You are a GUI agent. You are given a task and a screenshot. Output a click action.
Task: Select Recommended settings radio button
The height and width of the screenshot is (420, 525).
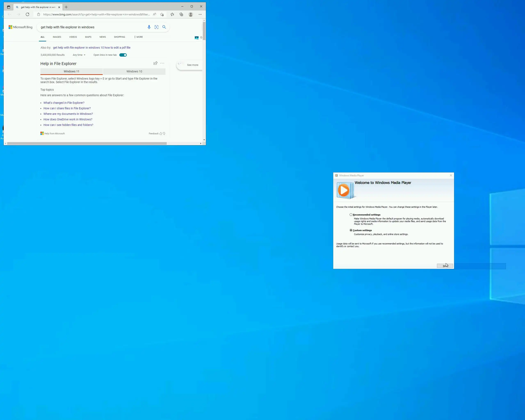tap(351, 215)
